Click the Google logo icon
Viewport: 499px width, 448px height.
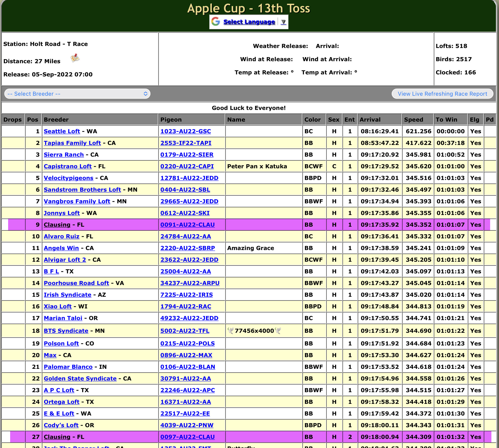click(x=216, y=22)
